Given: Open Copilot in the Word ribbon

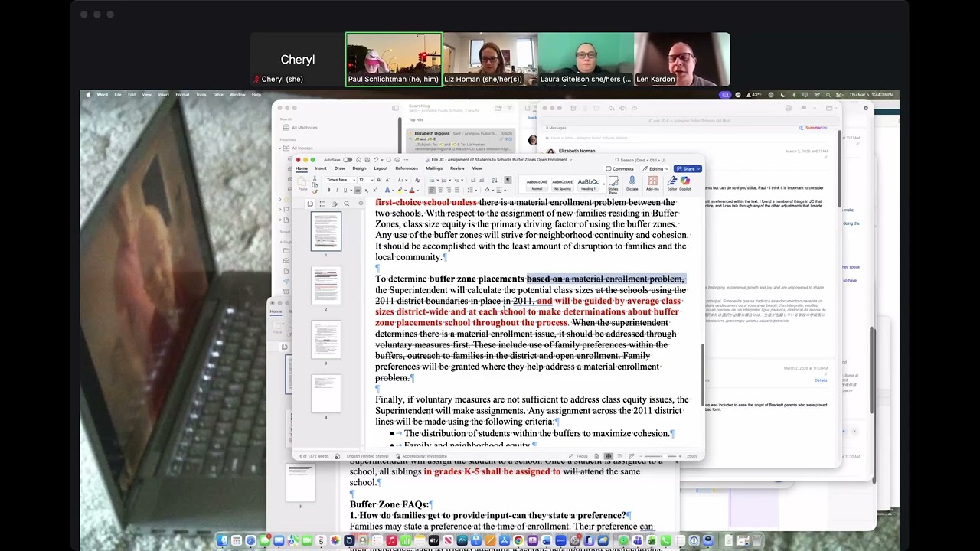Looking at the screenshot, I should point(685,184).
